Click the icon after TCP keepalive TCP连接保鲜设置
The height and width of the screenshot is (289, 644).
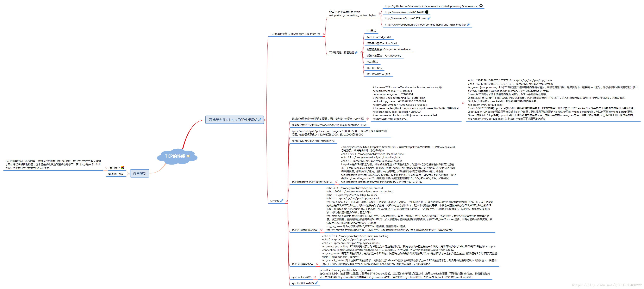[331, 182]
